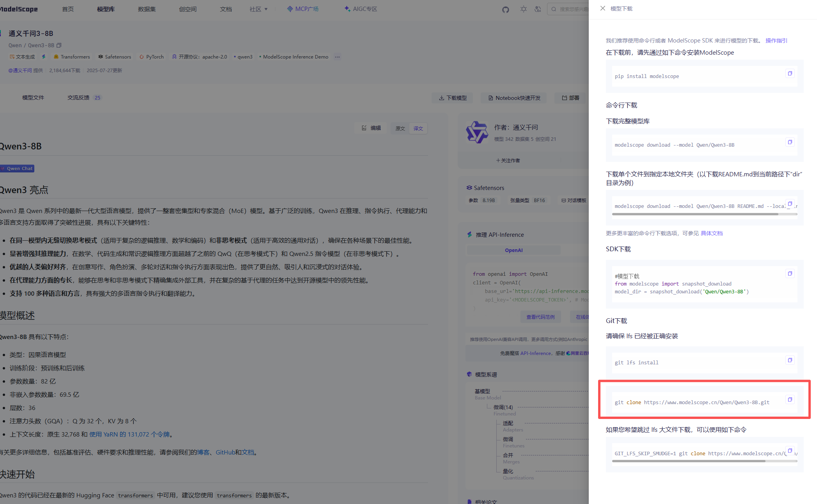Open GitHub icon in top navigation
This screenshot has width=817, height=504.
pos(506,9)
